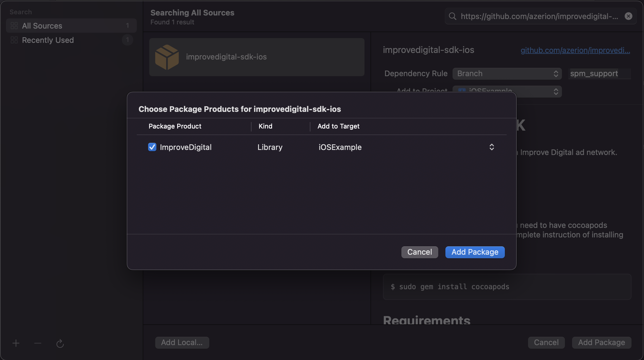Select the ImproveDigital product name
This screenshot has height=360, width=644.
[x=186, y=147]
